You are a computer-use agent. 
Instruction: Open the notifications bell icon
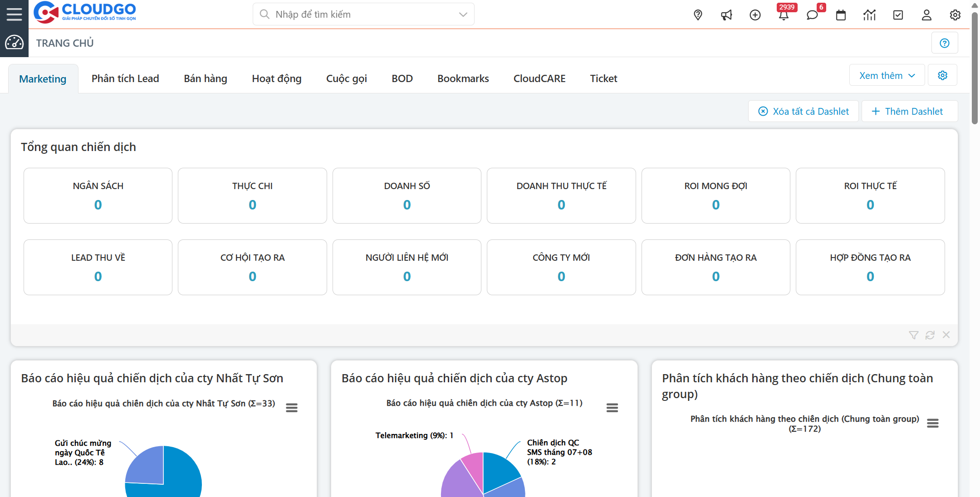pos(784,15)
